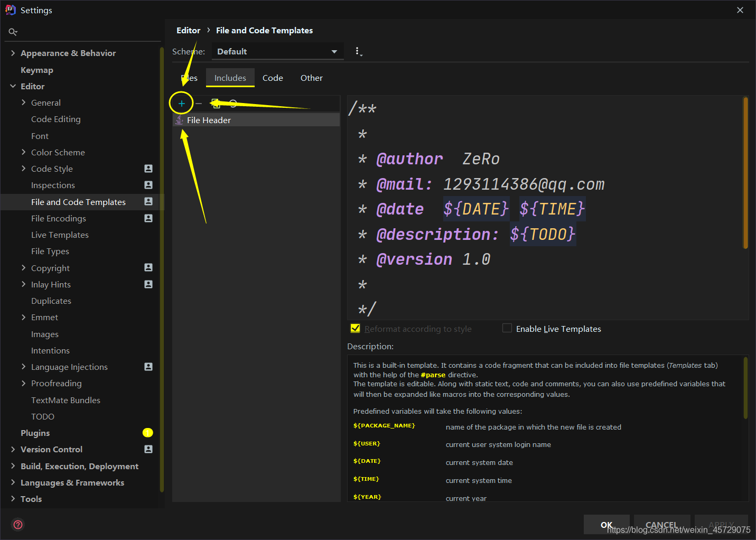The height and width of the screenshot is (540, 756).
Task: Click the IntelliJ logo in the title bar
Action: pyautogui.click(x=10, y=10)
